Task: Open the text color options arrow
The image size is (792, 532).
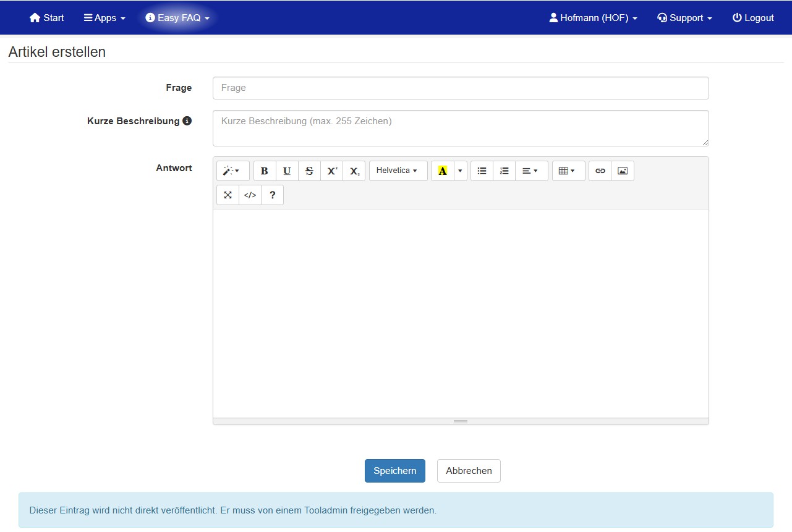Action: (460, 171)
